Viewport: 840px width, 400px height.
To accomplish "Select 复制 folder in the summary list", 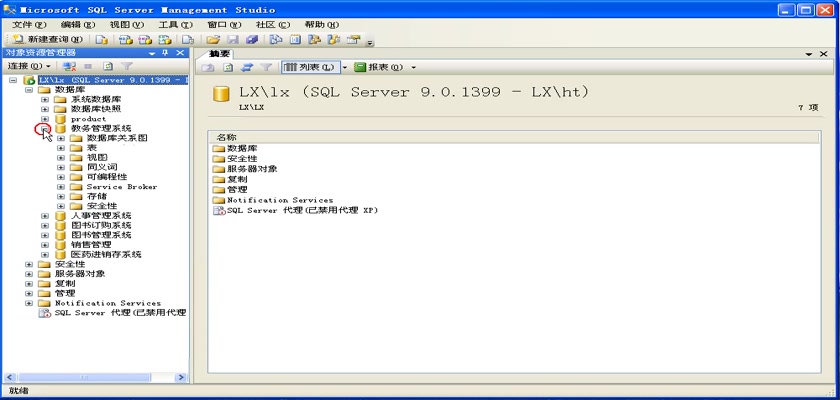I will pos(237,179).
